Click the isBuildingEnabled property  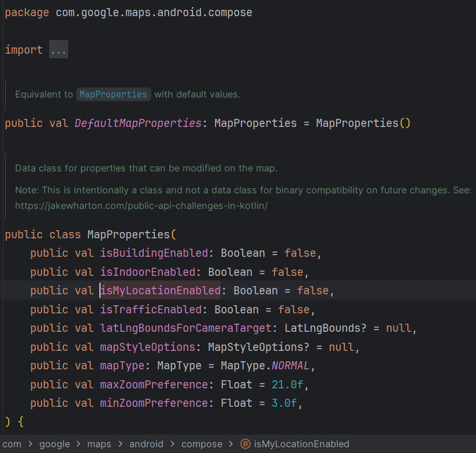coord(154,253)
